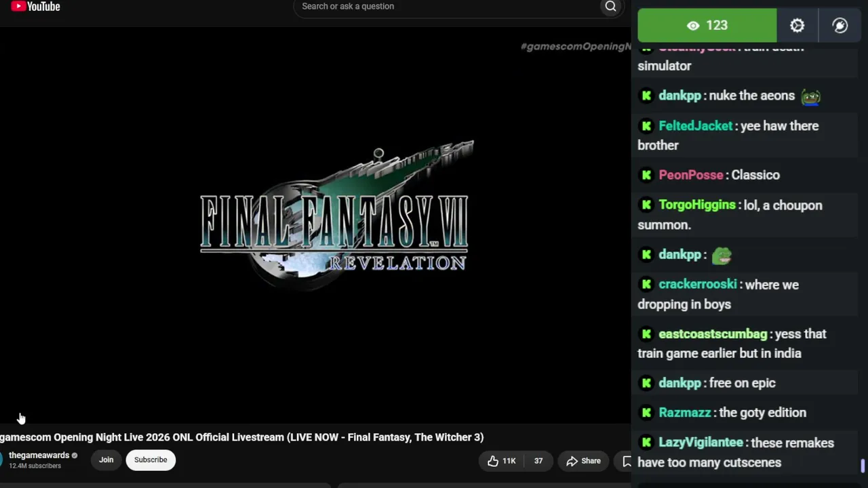The height and width of the screenshot is (488, 868).
Task: Click the message 'lol, a choupon summon.'
Action: 730,215
